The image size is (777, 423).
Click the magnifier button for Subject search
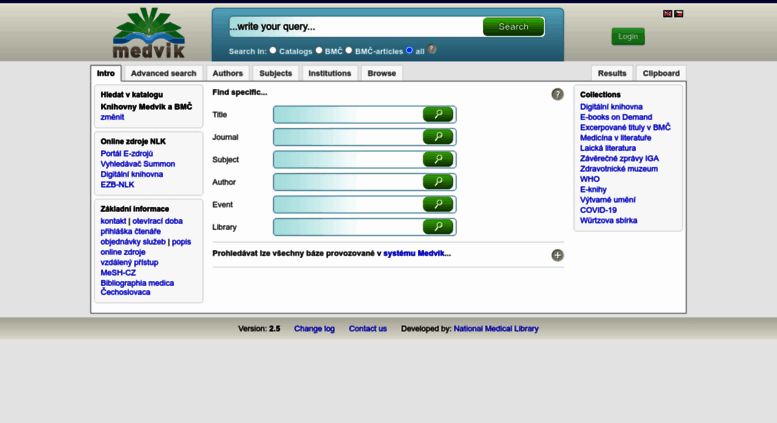coord(438,159)
